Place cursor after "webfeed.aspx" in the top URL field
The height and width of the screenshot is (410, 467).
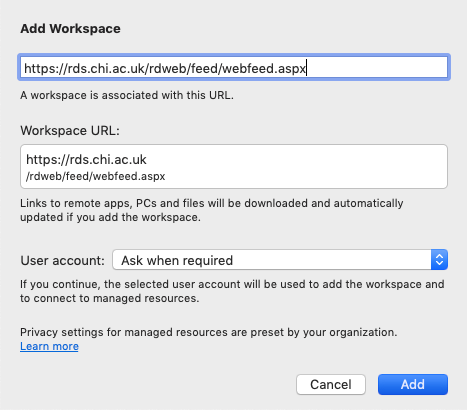[x=306, y=68]
